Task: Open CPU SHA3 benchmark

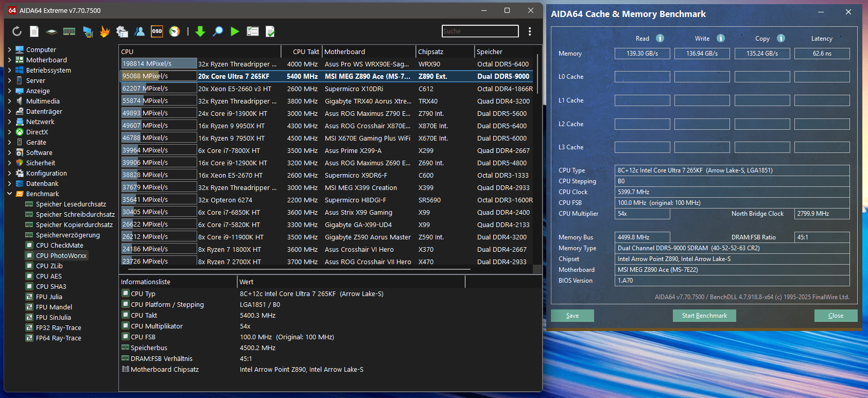Action: [51, 287]
